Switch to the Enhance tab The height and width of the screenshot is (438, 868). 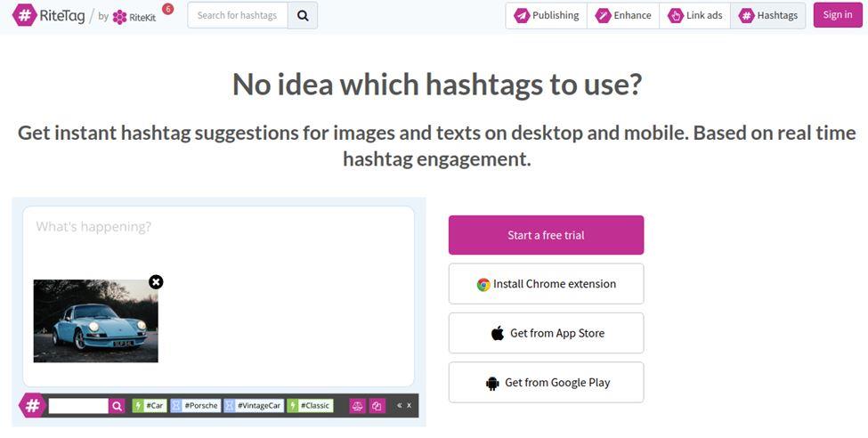(x=623, y=15)
